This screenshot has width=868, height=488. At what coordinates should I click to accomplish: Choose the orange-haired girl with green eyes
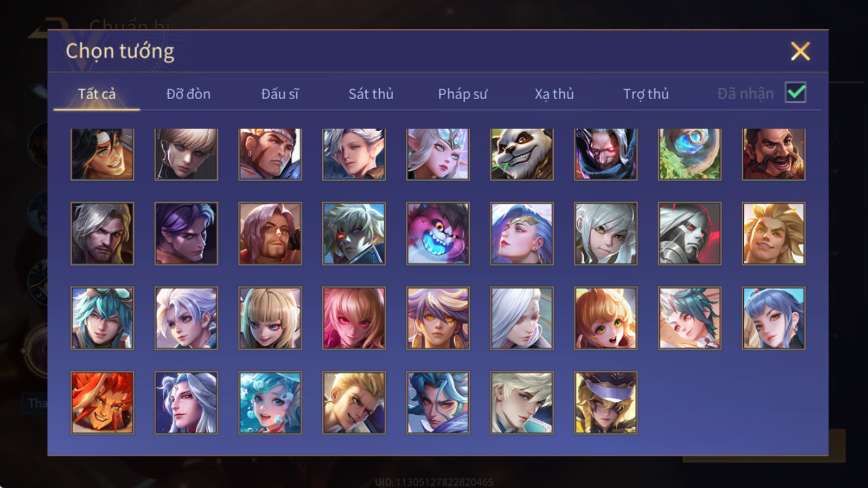point(605,318)
